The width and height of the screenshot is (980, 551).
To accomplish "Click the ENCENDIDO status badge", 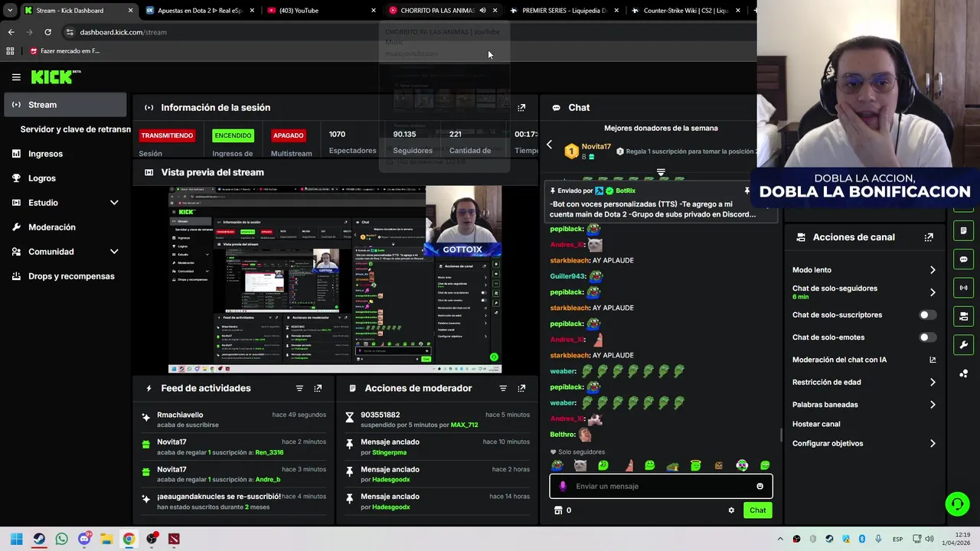I will click(x=233, y=135).
